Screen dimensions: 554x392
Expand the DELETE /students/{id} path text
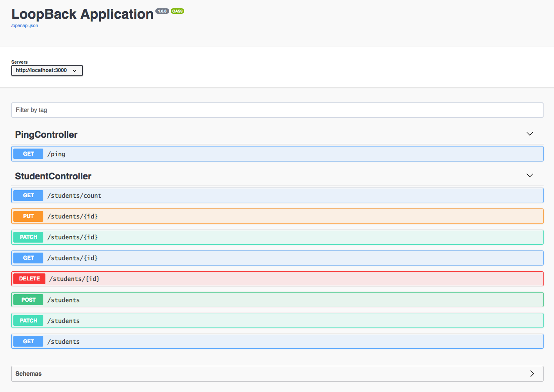[75, 279]
